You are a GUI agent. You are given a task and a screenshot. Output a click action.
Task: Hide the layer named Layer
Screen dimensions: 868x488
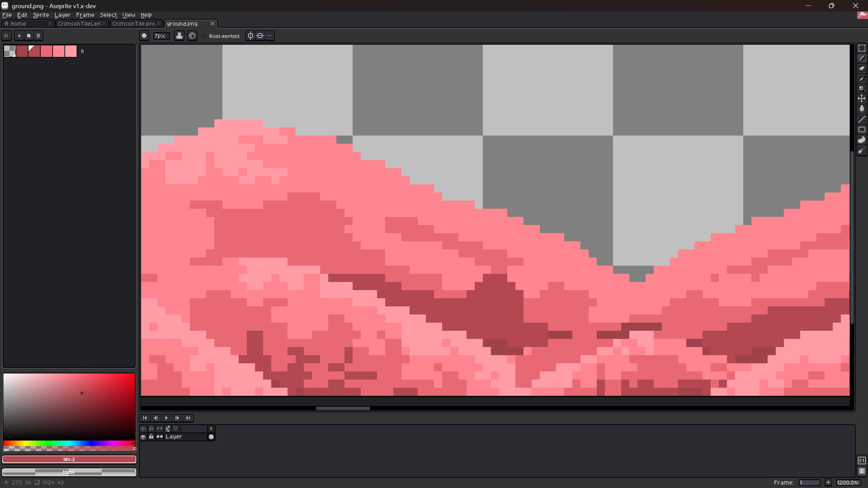[143, 437]
